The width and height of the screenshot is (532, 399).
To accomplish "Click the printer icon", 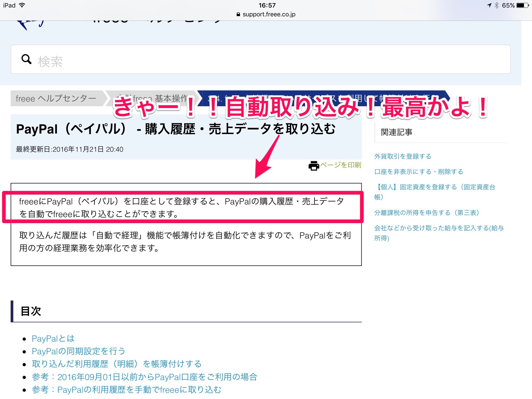I will [x=314, y=165].
